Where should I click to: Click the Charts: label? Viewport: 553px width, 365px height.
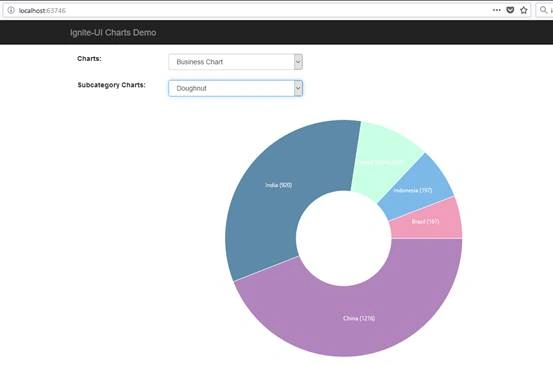coord(89,59)
